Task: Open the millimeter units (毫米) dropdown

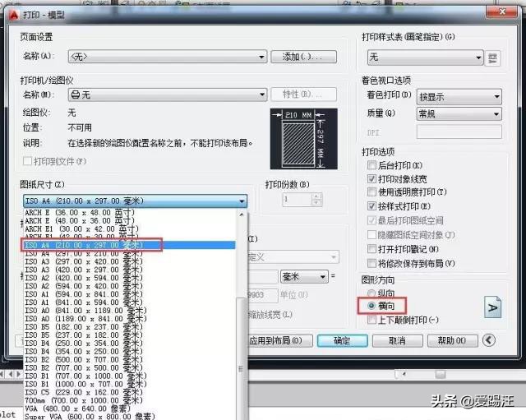Action: (x=304, y=277)
